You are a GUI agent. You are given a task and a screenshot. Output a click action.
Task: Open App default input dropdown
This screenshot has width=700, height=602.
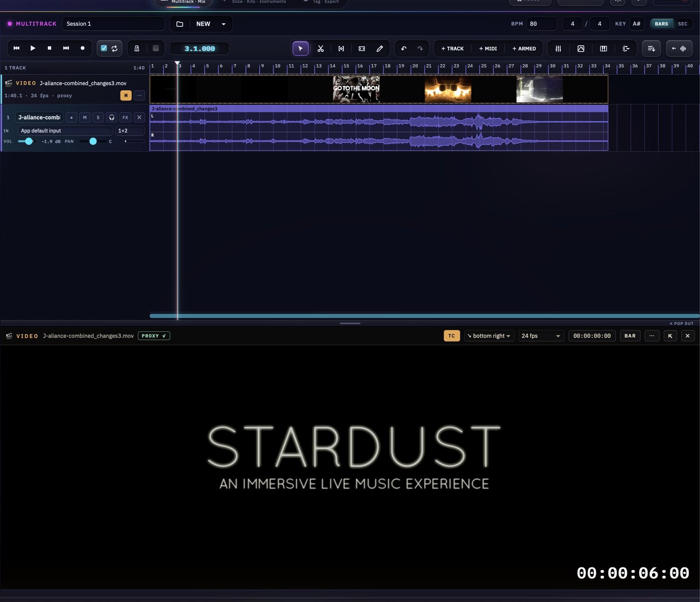(x=65, y=130)
